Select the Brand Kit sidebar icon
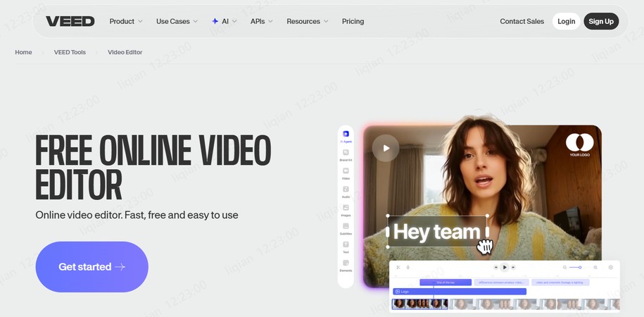Image resolution: width=644 pixels, height=317 pixels. pos(346,153)
